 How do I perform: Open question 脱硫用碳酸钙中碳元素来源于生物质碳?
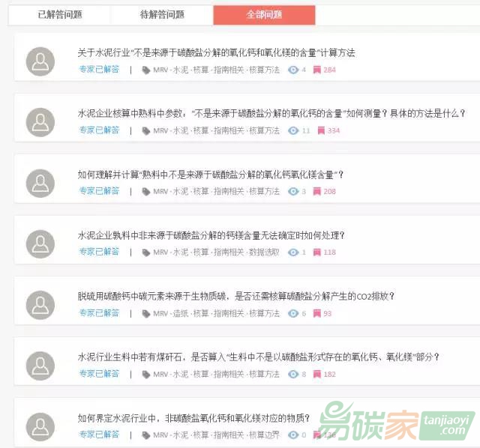click(x=236, y=296)
